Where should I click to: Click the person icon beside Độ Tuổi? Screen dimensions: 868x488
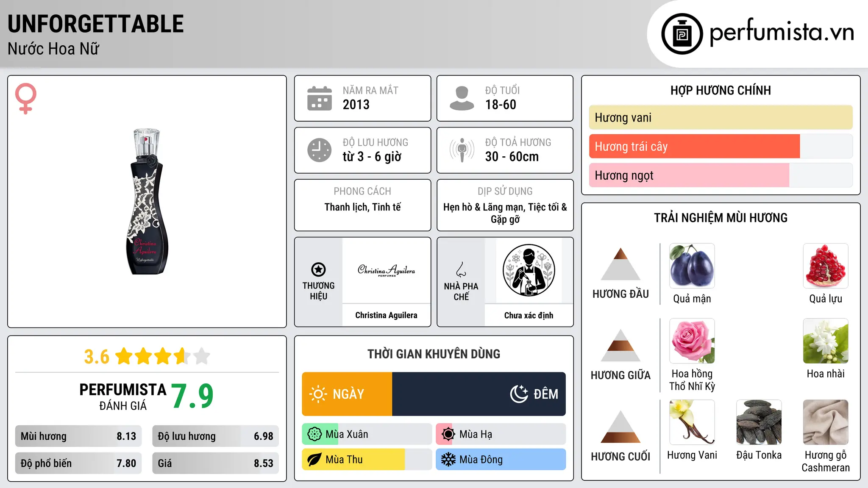(462, 98)
